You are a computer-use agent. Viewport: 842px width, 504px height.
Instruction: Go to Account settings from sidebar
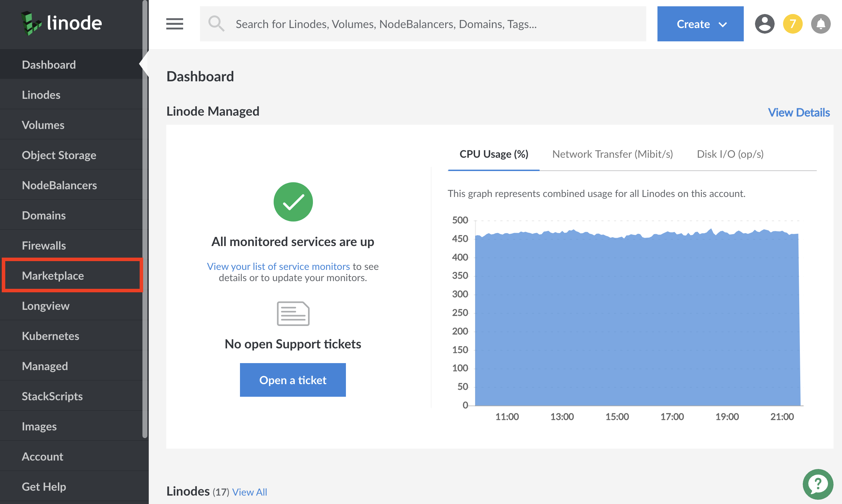click(x=42, y=456)
